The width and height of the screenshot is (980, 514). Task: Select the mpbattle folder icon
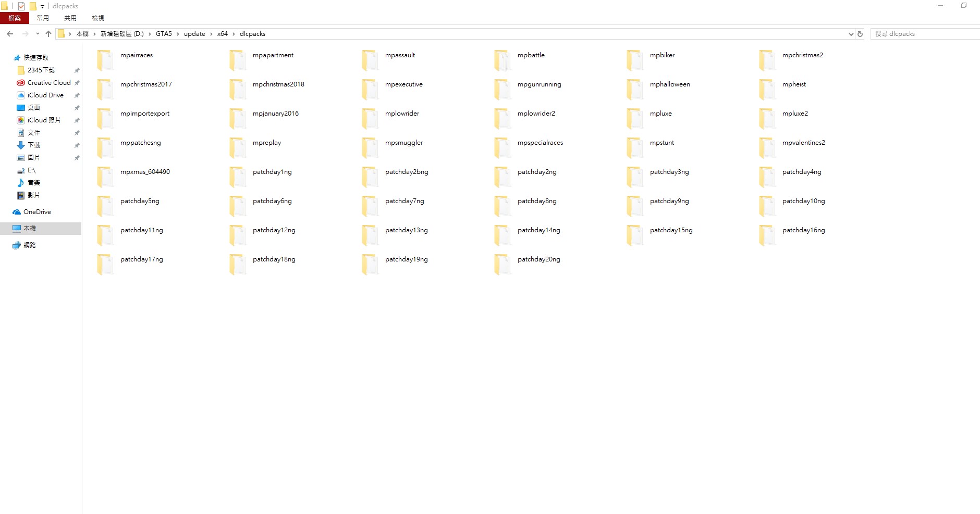[x=503, y=60]
